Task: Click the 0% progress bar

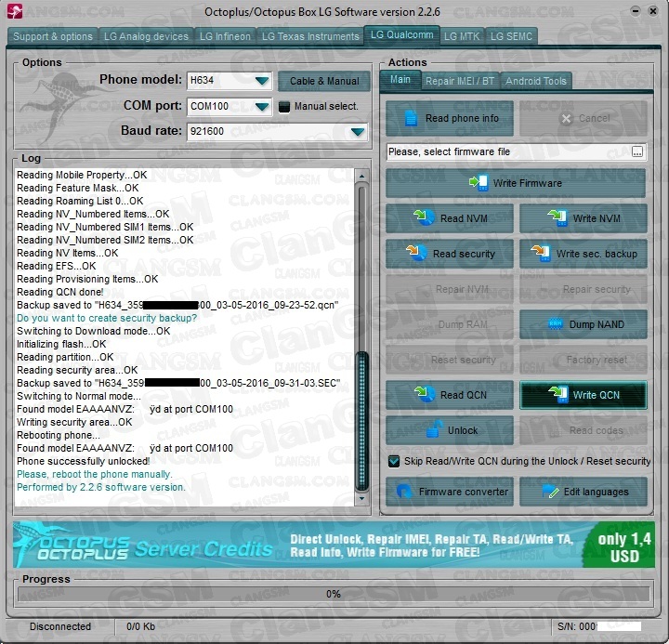Action: click(334, 594)
